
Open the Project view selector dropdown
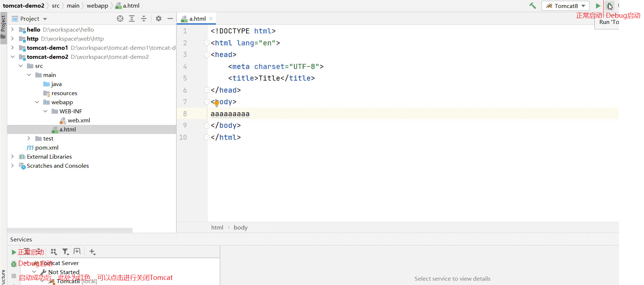coord(45,19)
